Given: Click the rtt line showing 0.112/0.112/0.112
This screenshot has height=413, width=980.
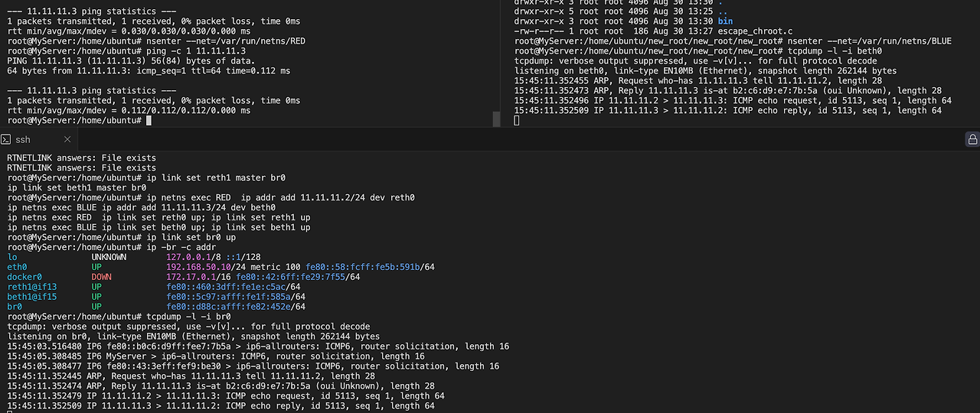Looking at the screenshot, I should click(129, 110).
